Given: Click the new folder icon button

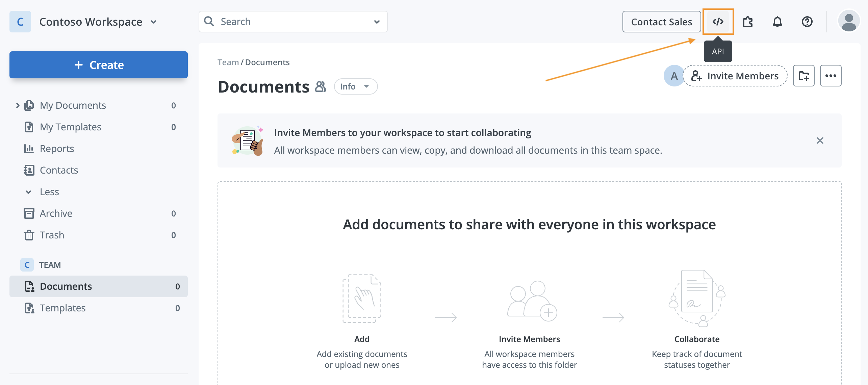Looking at the screenshot, I should 803,76.
